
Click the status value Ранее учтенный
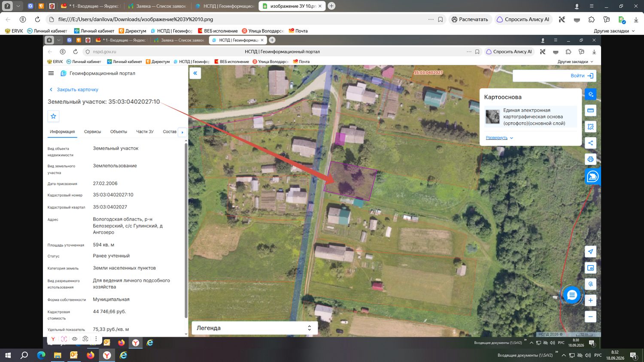[x=111, y=256]
